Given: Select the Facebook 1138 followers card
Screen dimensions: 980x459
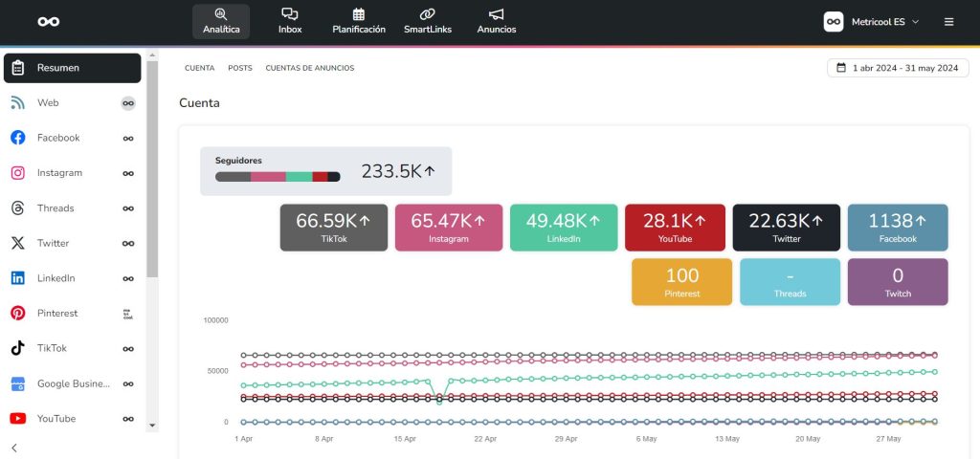Looking at the screenshot, I should click(898, 228).
